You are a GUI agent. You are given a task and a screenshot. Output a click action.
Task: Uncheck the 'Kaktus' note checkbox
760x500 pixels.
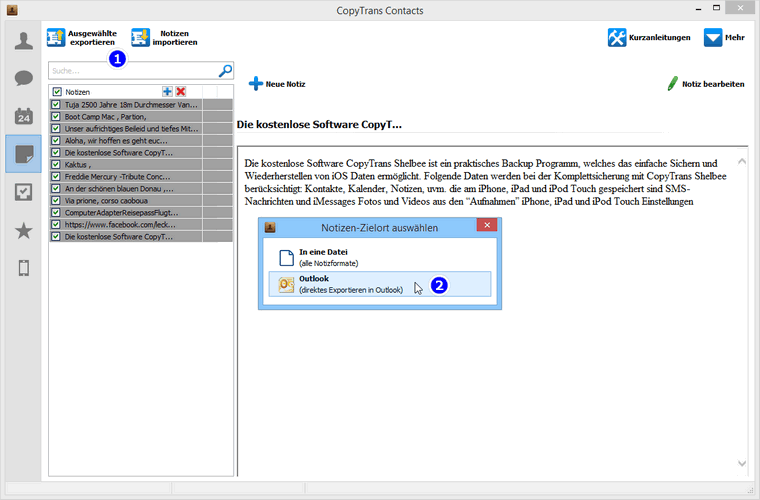pos(57,165)
